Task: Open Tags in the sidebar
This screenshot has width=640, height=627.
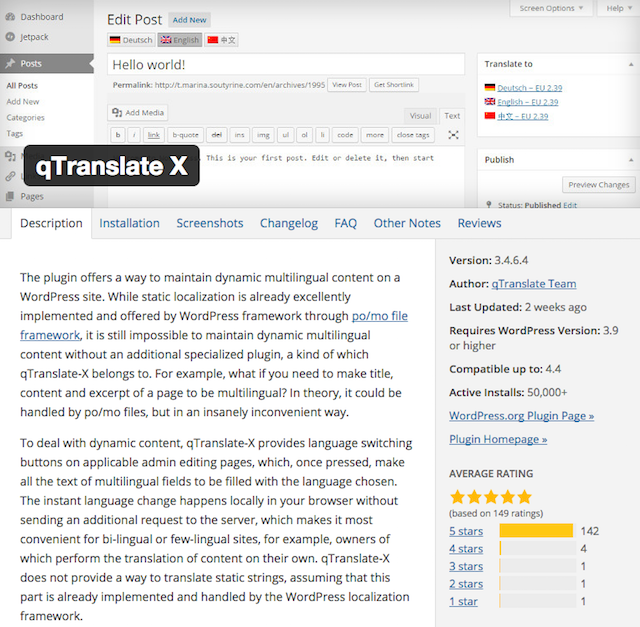Action: click(15, 133)
